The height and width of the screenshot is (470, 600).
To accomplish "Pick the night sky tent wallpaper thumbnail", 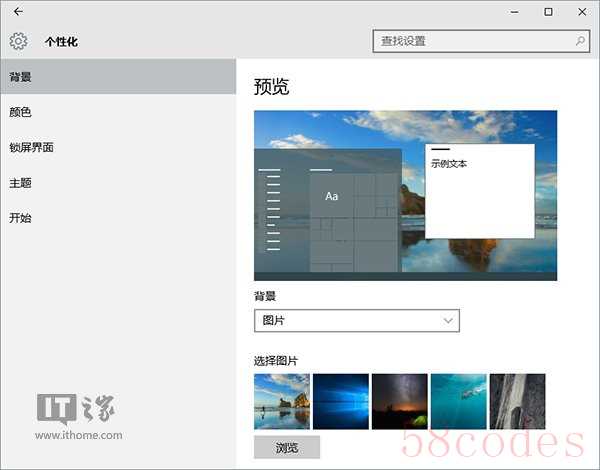I will [399, 401].
